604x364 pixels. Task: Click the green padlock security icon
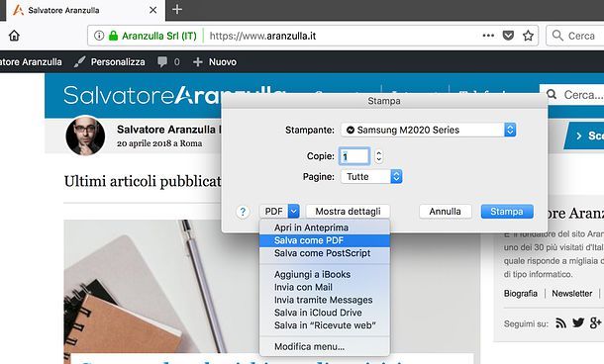point(113,36)
